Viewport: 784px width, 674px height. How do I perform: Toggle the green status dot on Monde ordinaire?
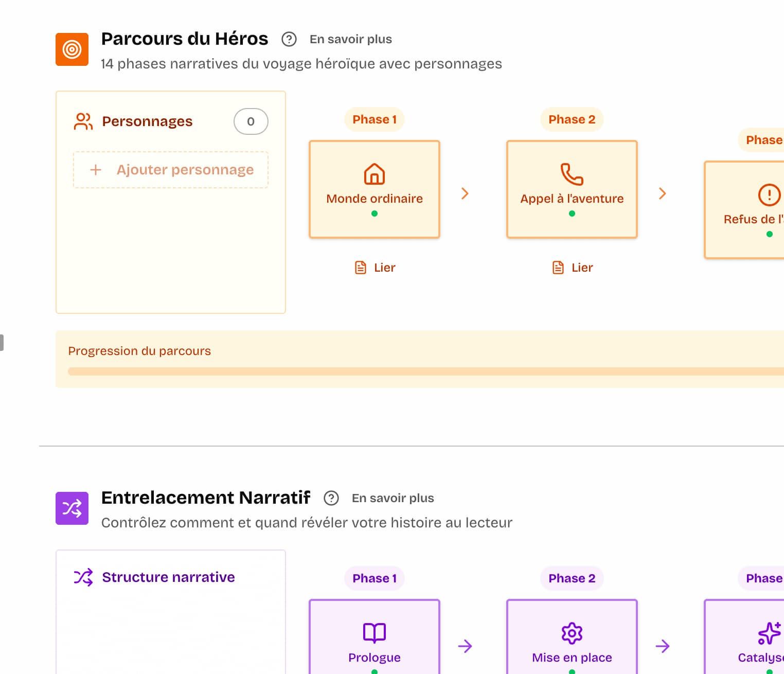click(374, 213)
